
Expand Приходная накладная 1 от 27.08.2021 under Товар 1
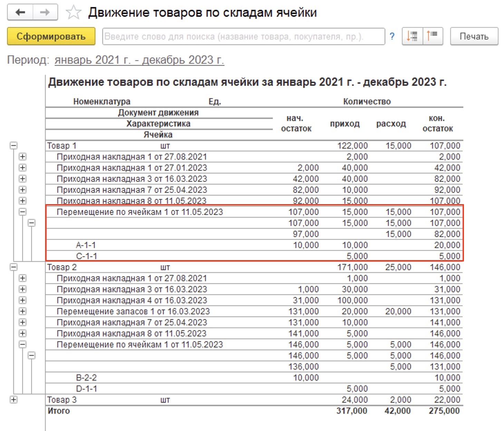[22, 157]
